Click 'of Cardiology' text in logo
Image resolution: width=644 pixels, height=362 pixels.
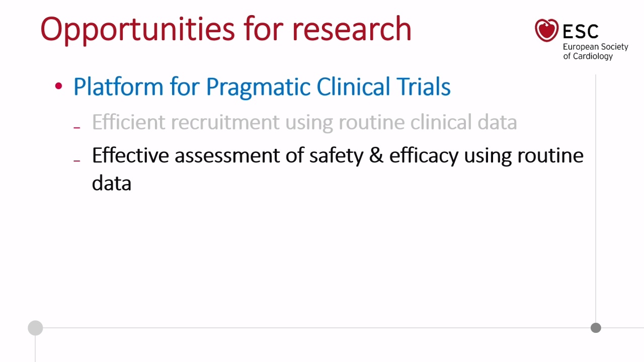[x=588, y=56]
